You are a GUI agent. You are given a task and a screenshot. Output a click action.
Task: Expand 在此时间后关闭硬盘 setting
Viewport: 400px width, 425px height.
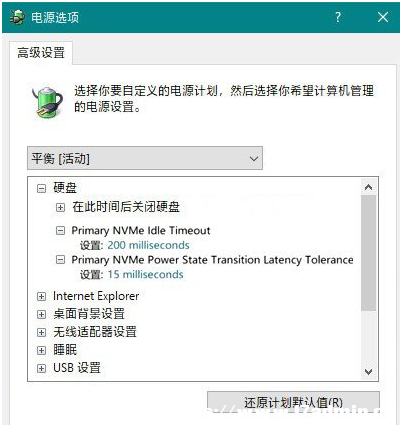pos(60,208)
